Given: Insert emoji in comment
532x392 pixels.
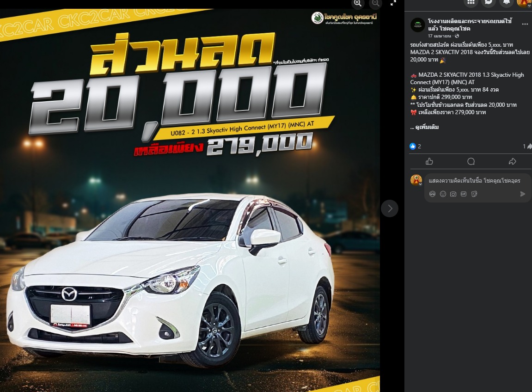Looking at the screenshot, I should pyautogui.click(x=443, y=194).
